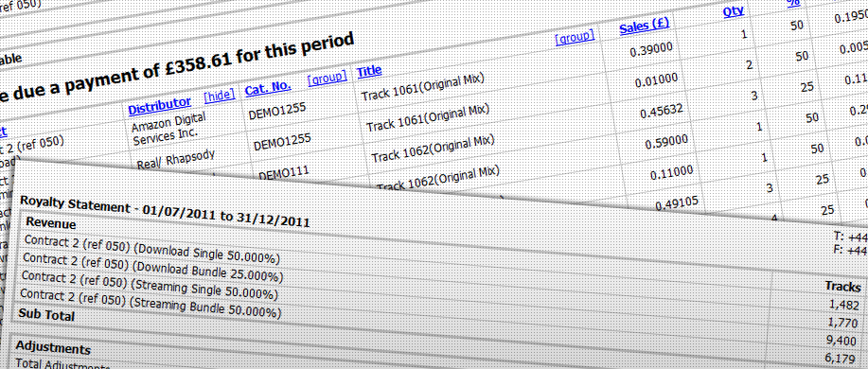Sort by the Sales (£) column header
The image size is (868, 369).
644,26
